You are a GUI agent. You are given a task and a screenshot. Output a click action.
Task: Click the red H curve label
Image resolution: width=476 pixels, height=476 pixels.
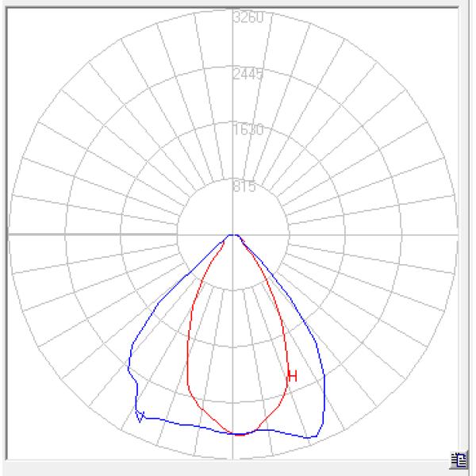pos(293,376)
